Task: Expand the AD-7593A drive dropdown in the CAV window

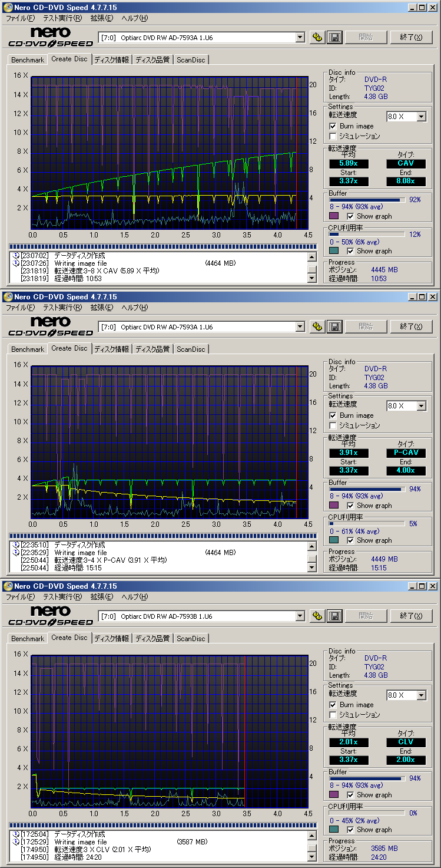Action: point(300,37)
